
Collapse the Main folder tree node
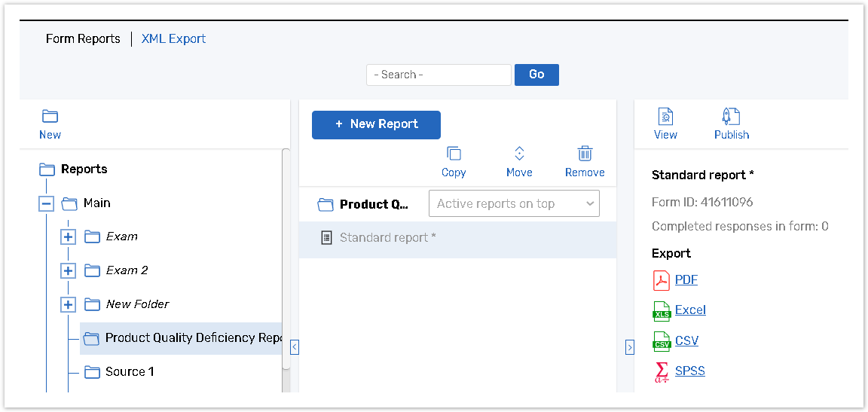pyautogui.click(x=46, y=203)
